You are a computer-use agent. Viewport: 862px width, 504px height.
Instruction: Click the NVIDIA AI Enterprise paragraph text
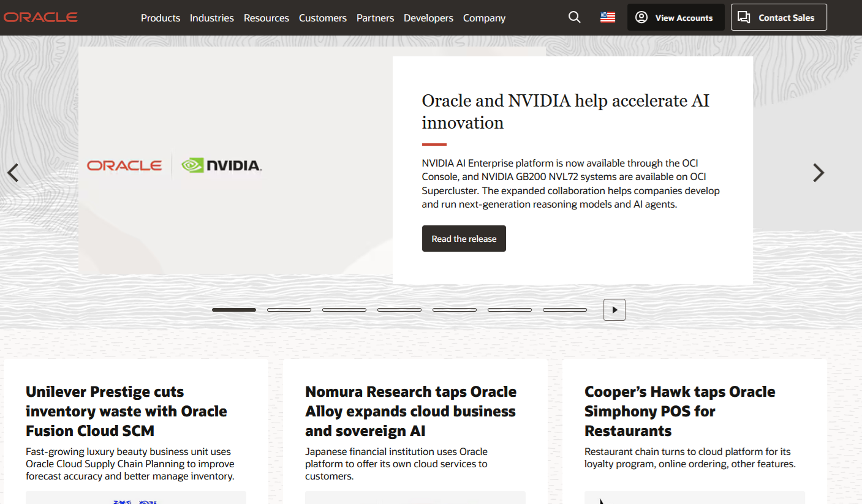coord(570,184)
